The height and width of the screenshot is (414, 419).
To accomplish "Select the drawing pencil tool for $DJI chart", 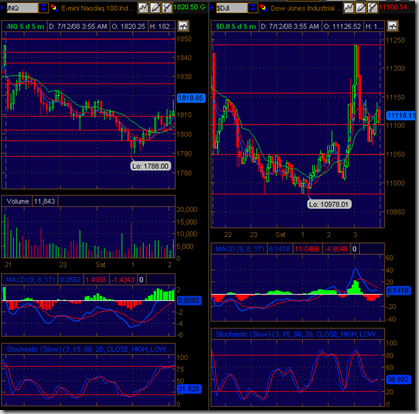I will click(x=361, y=8).
